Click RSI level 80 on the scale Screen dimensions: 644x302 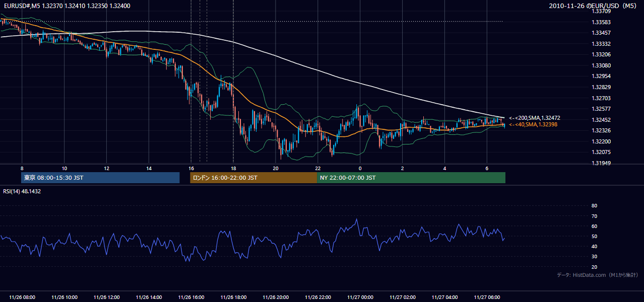click(594, 206)
